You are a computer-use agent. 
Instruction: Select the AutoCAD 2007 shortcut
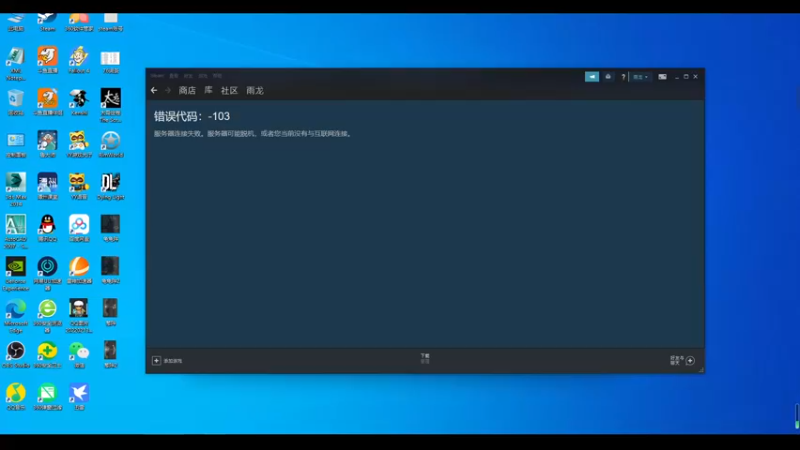tap(16, 232)
